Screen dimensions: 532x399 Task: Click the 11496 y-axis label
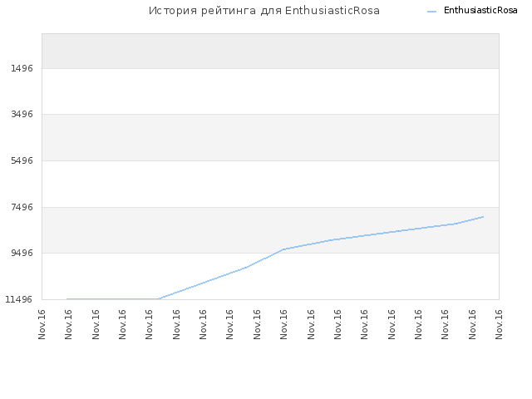point(19,299)
